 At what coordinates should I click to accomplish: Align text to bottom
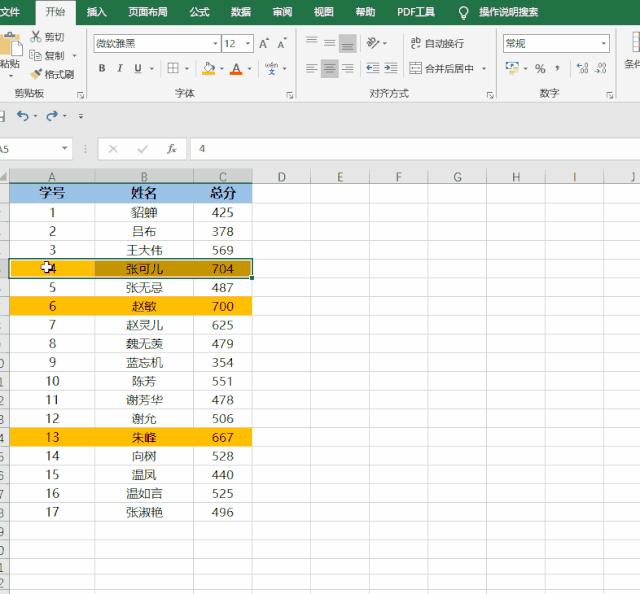tap(347, 43)
